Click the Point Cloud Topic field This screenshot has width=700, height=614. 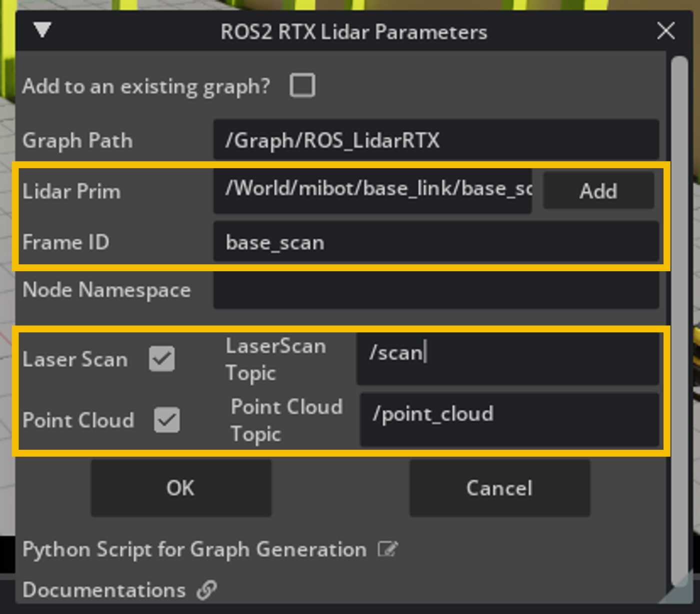509,419
